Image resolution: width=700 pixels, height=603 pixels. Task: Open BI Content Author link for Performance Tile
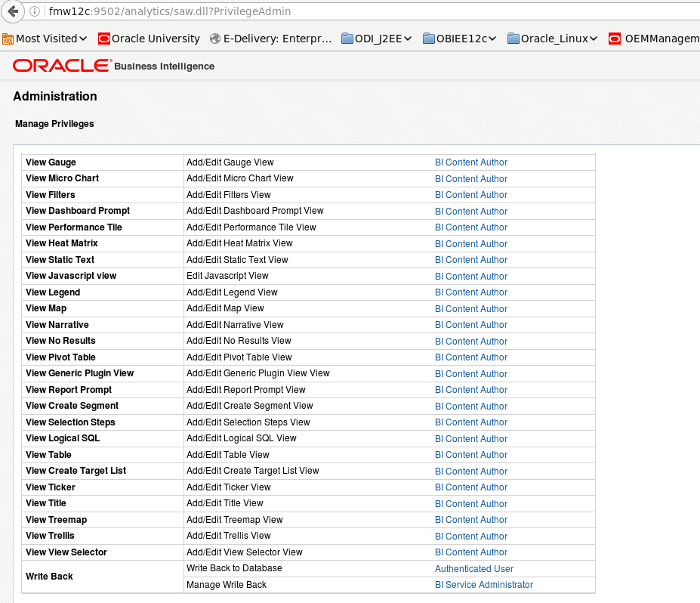(471, 227)
